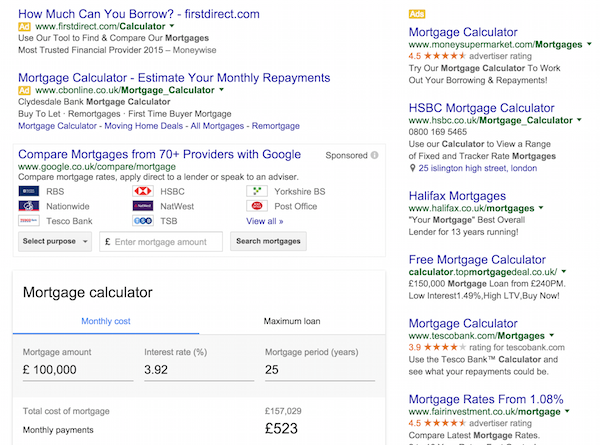Expand the halifax.co.uk ad dropdown arrow
Screen dimensions: 600x445
541,208
